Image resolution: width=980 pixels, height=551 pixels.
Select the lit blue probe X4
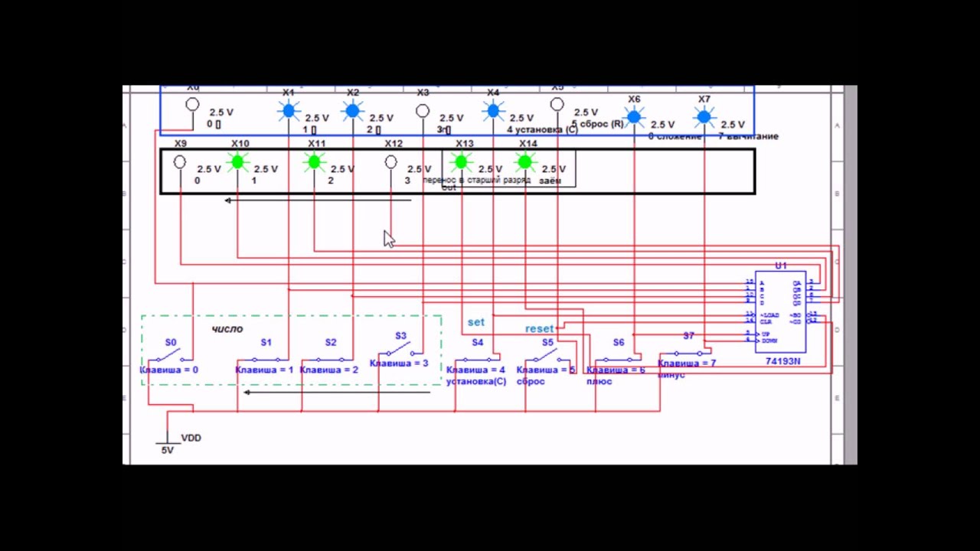pos(493,112)
